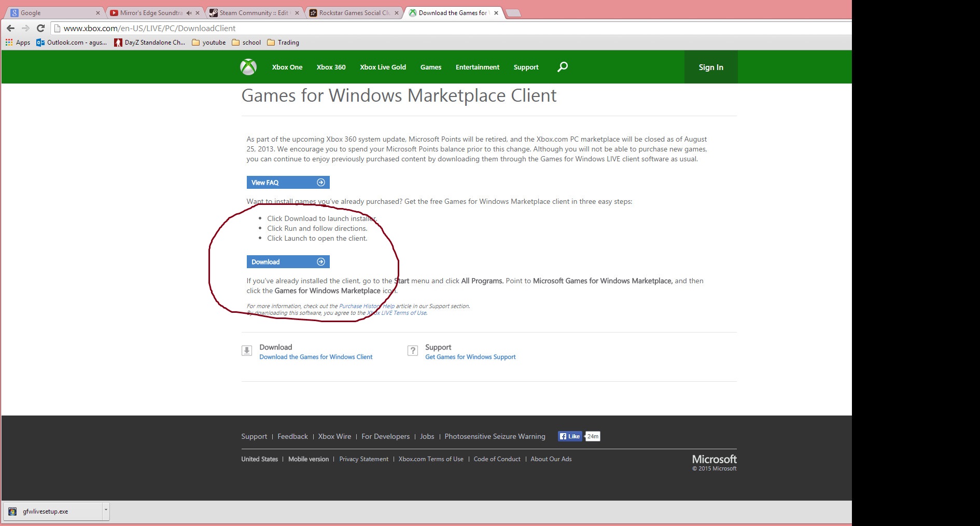
Task: Click the Xbox logo icon
Action: [x=248, y=67]
